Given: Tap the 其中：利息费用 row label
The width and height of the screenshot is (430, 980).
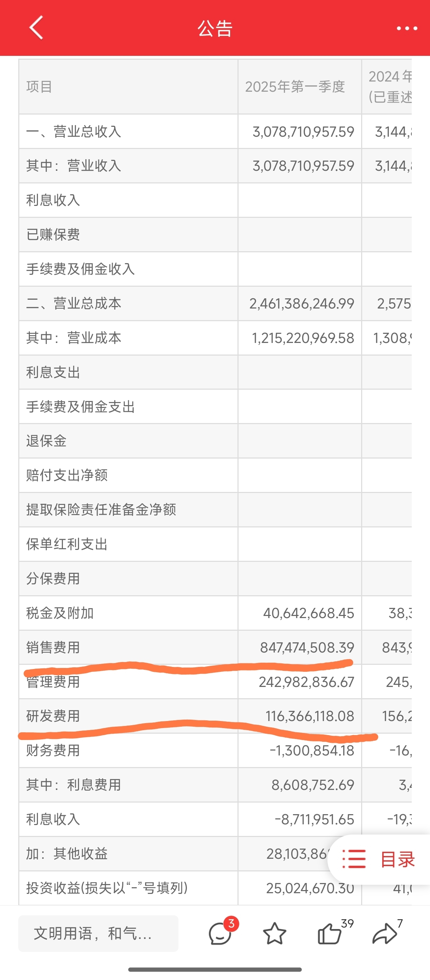Looking at the screenshot, I should 74,785.
